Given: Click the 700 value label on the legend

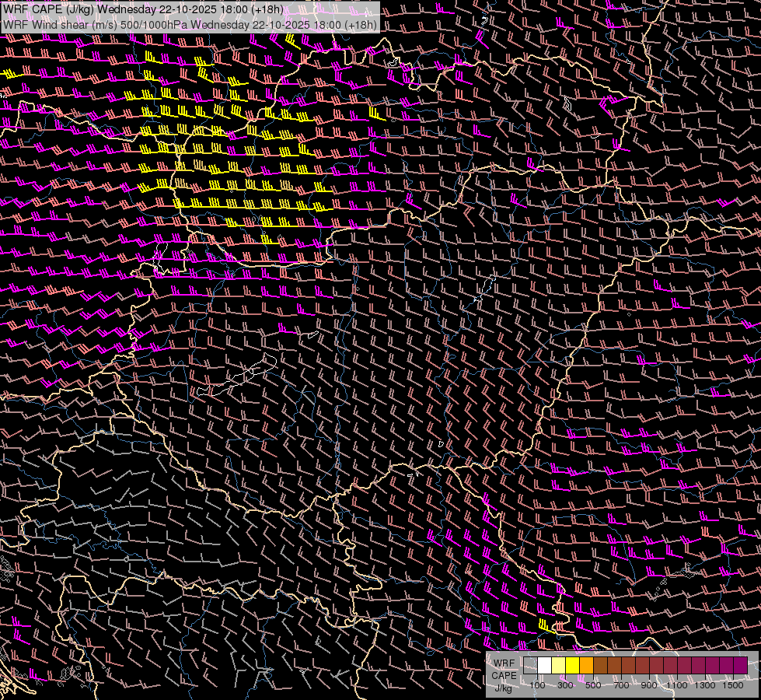Looking at the screenshot, I should [621, 684].
